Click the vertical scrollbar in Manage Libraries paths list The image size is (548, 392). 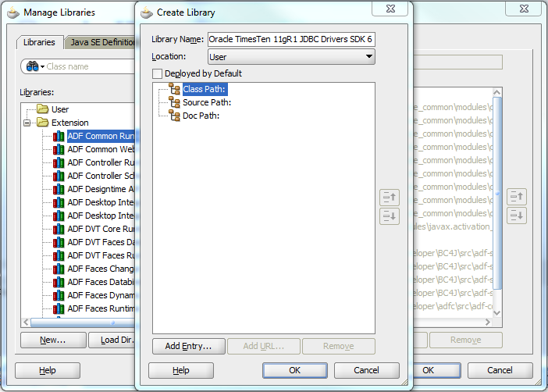point(497,192)
